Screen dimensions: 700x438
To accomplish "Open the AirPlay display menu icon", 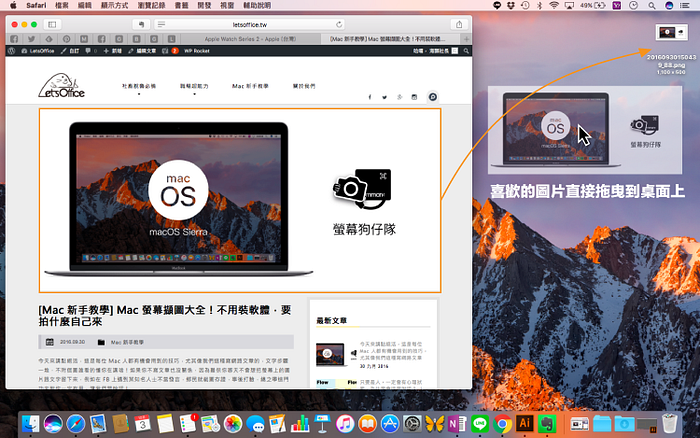I will tap(569, 5).
